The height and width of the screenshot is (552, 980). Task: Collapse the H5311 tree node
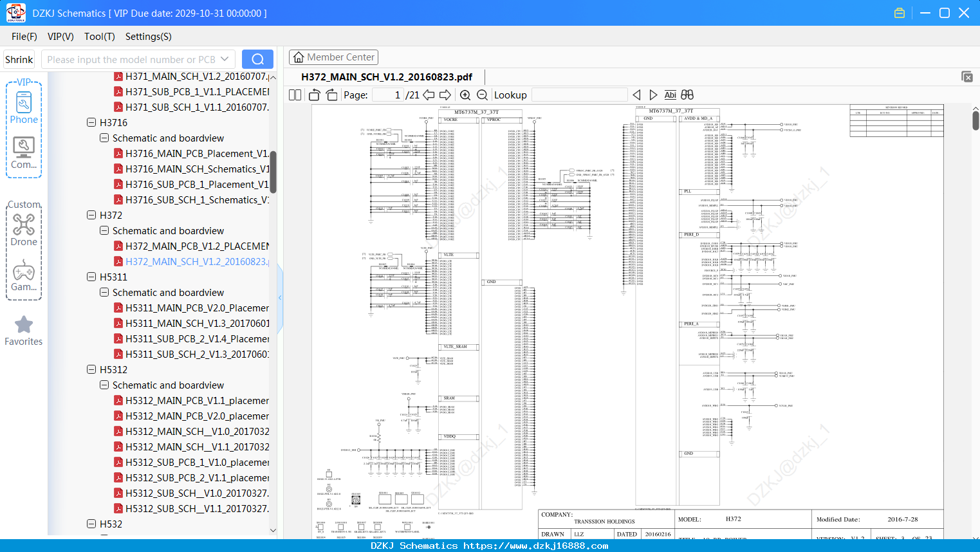pos(91,277)
